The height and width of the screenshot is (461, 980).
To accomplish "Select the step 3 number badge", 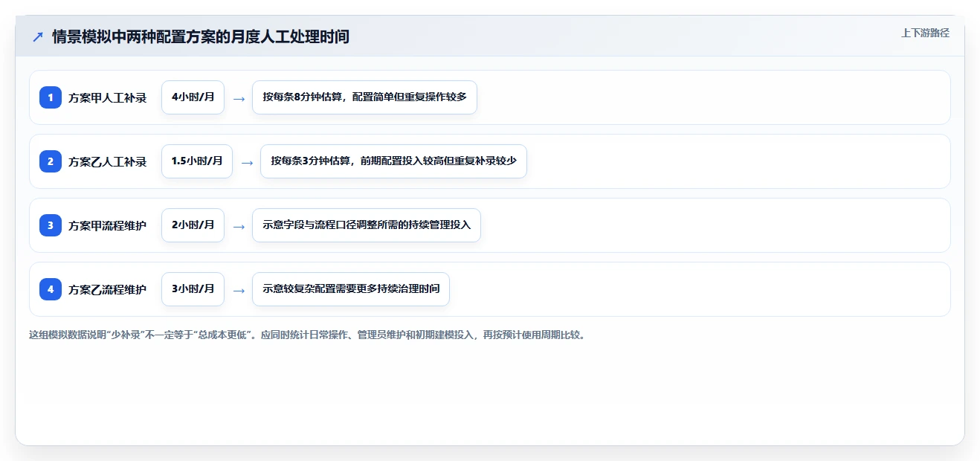I will [51, 225].
